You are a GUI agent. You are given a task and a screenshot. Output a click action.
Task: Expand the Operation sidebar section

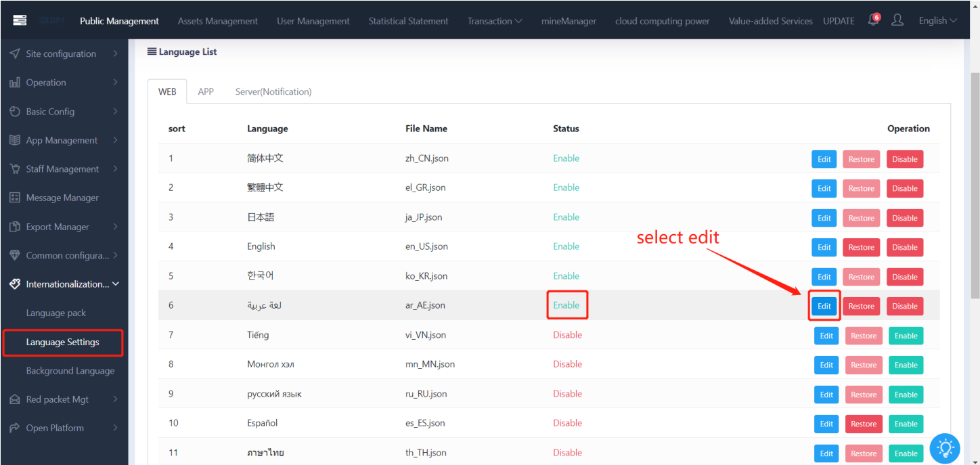coord(116,83)
